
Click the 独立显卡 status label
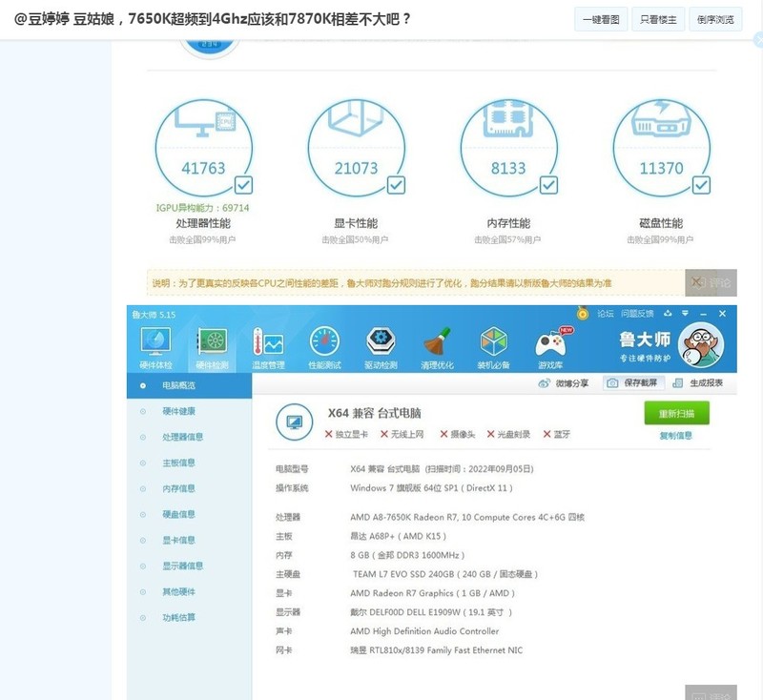point(352,434)
